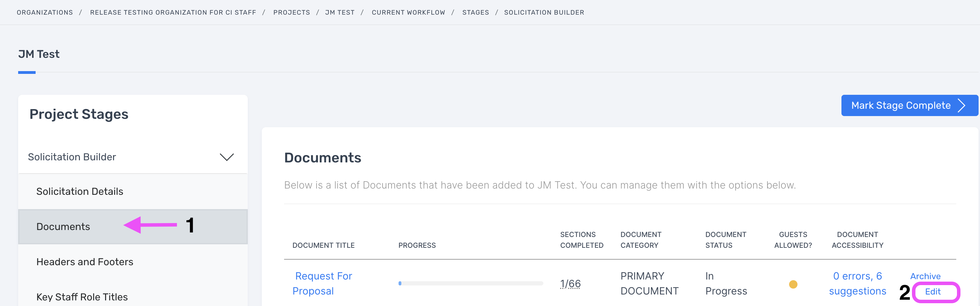This screenshot has height=306, width=980.
Task: Click the In Progress status cell
Action: (x=726, y=284)
